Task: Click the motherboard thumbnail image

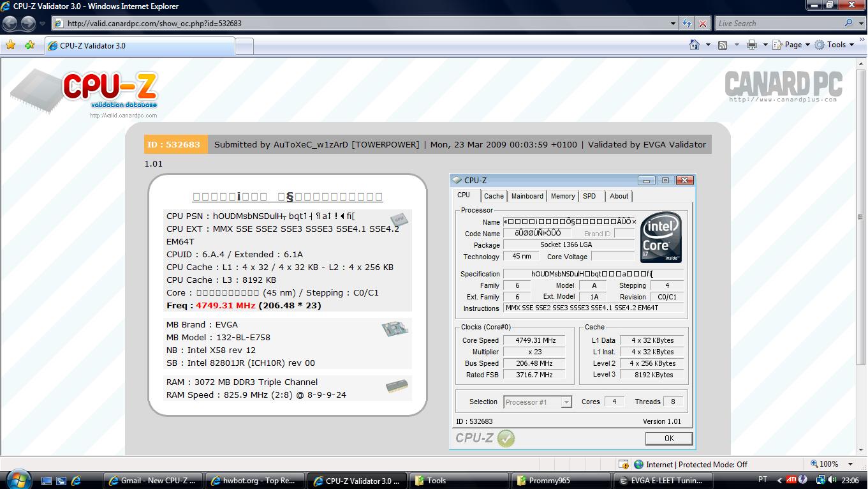Action: pos(395,329)
